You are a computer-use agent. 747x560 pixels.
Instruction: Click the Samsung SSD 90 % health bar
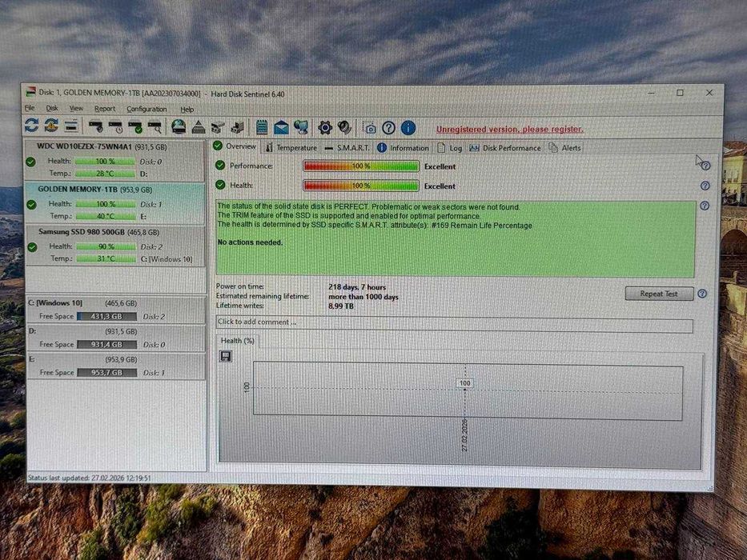[106, 246]
